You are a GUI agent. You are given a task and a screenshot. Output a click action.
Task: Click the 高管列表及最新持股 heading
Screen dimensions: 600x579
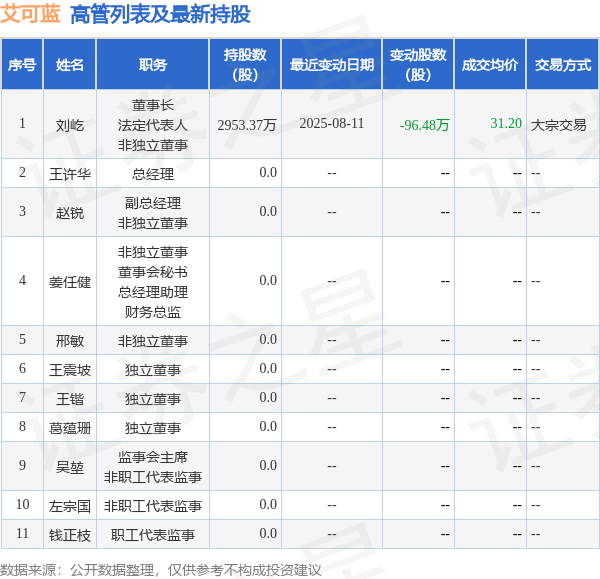pyautogui.click(x=160, y=14)
